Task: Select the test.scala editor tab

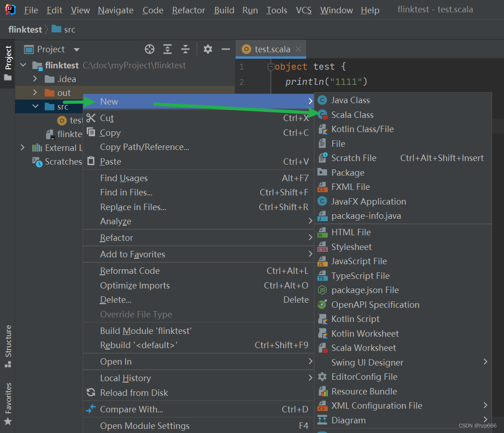Action: point(272,49)
